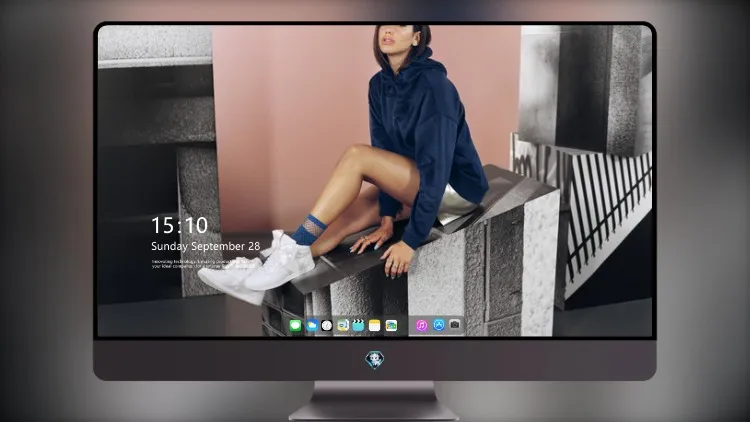Open the blue App Store icon in dock
750x422 pixels.
tap(439, 325)
